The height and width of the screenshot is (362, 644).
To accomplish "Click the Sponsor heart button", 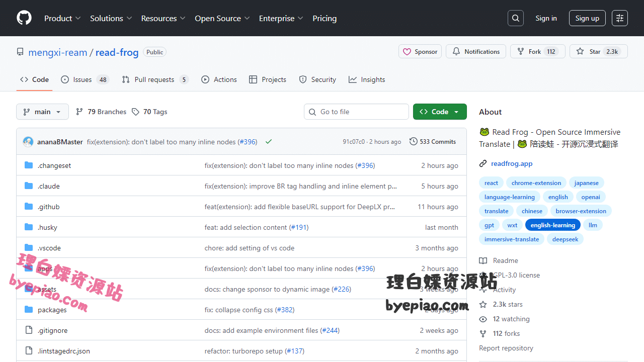I will click(x=420, y=52).
